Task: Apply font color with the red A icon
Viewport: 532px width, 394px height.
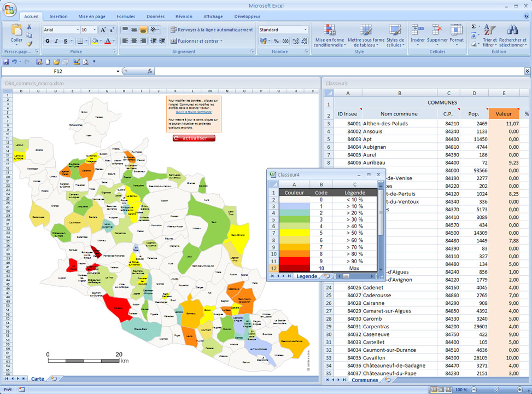Action: [108, 41]
